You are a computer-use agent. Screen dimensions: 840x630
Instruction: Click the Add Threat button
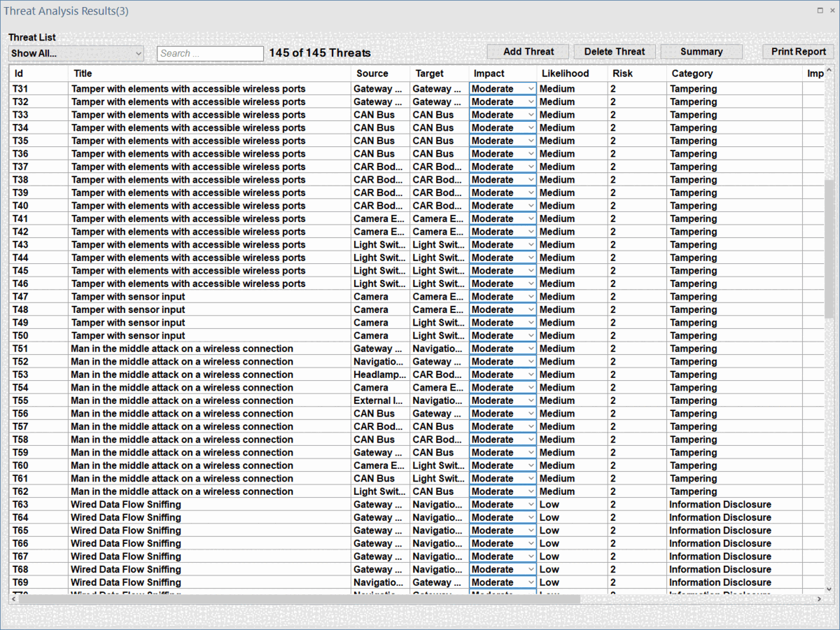[528, 52]
